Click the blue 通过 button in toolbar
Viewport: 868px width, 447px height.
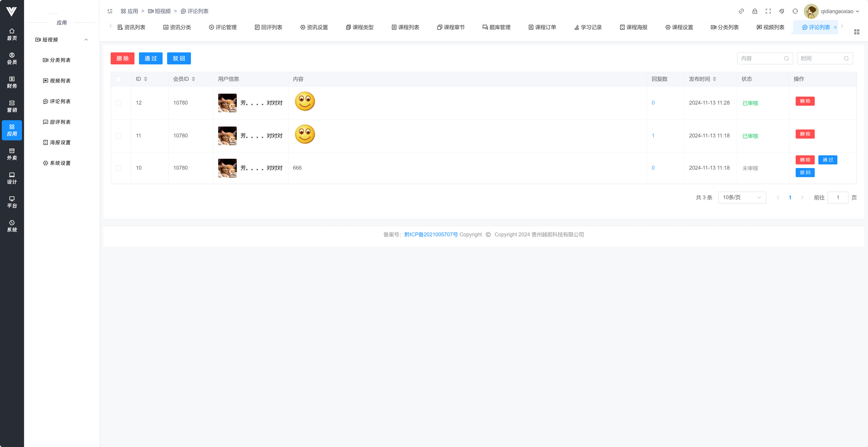[151, 58]
